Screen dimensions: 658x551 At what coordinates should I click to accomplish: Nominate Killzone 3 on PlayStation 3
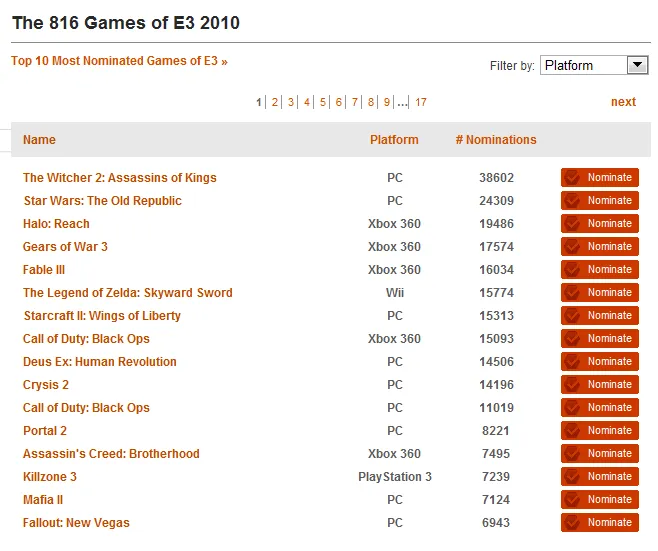[x=599, y=477]
